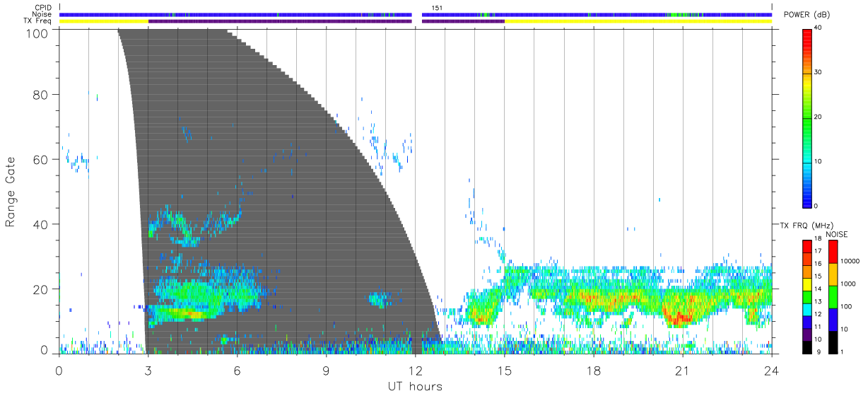Click the power colorbar red top section

pos(807,50)
